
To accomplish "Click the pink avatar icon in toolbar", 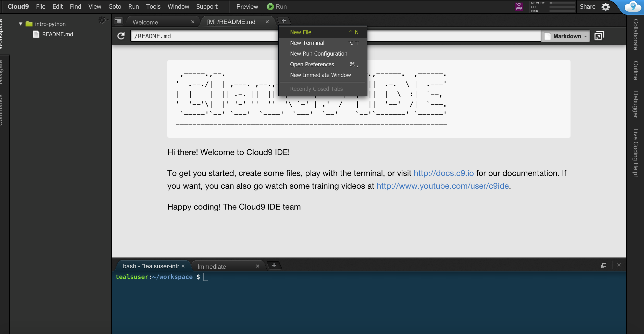I will coord(519,6).
